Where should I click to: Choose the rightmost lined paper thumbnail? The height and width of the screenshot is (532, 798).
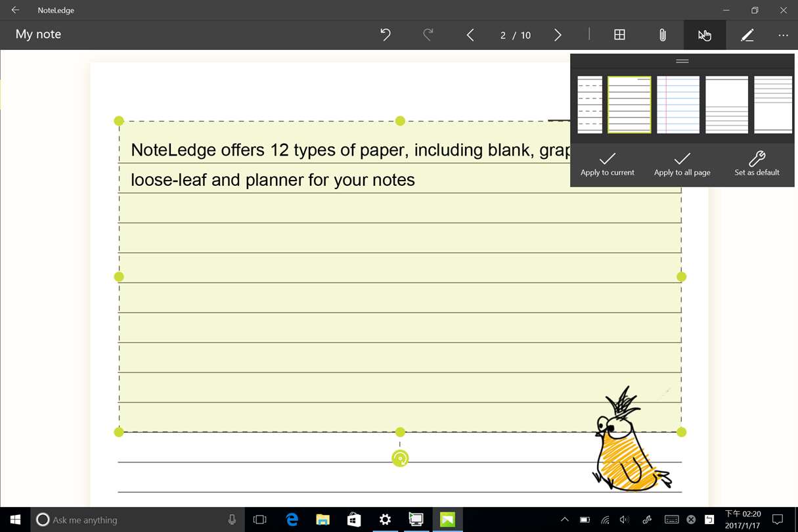coord(773,105)
